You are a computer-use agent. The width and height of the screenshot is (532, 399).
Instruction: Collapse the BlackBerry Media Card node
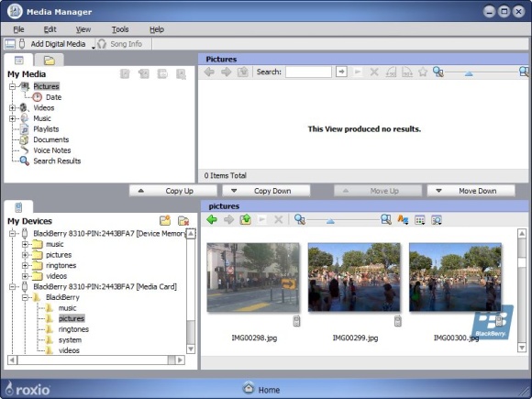[x=12, y=287]
